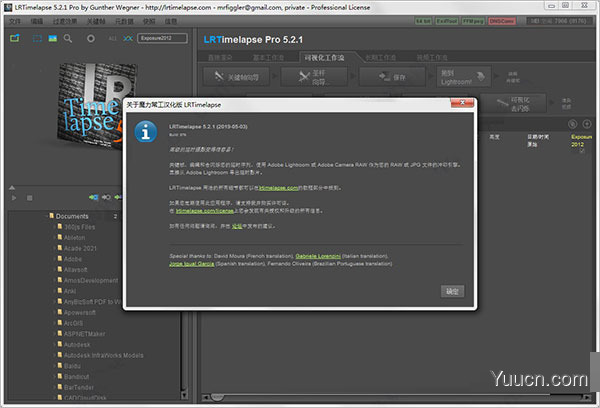
Task: Expand the 360js Files folder
Action: coord(54,227)
